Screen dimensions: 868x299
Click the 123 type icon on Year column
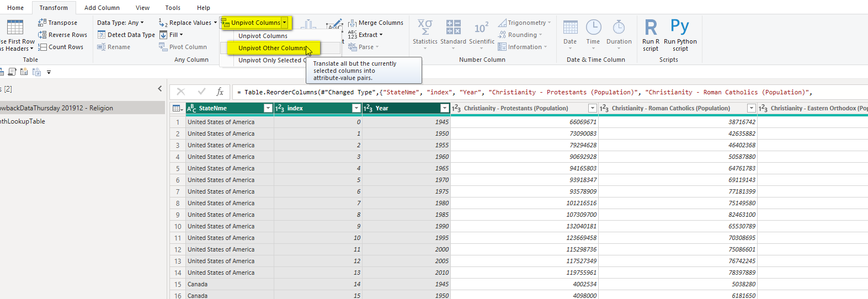(x=368, y=108)
